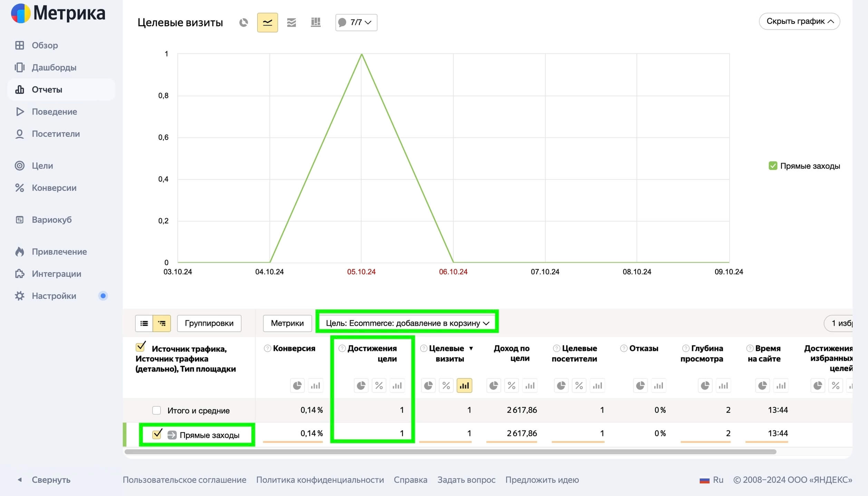This screenshot has width=868, height=496.
Task: Click the Группировки button
Action: [209, 323]
